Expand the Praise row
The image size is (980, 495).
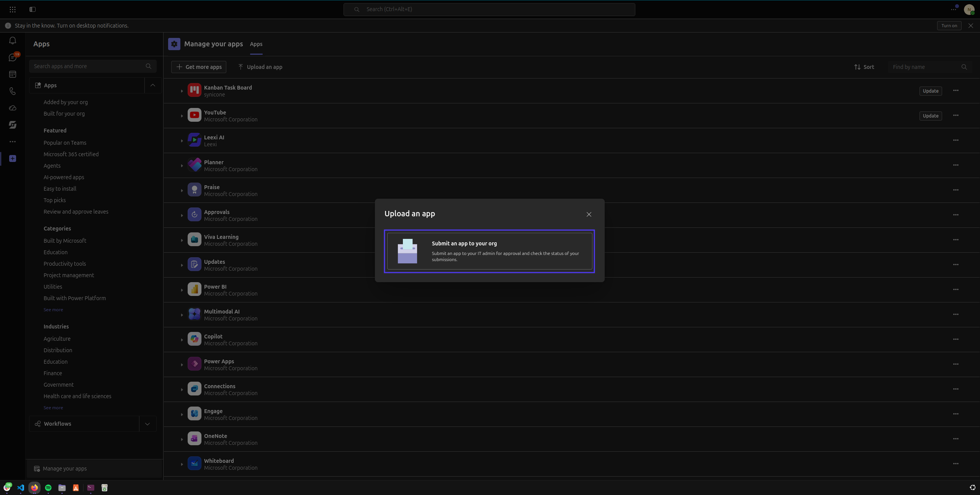(182, 191)
